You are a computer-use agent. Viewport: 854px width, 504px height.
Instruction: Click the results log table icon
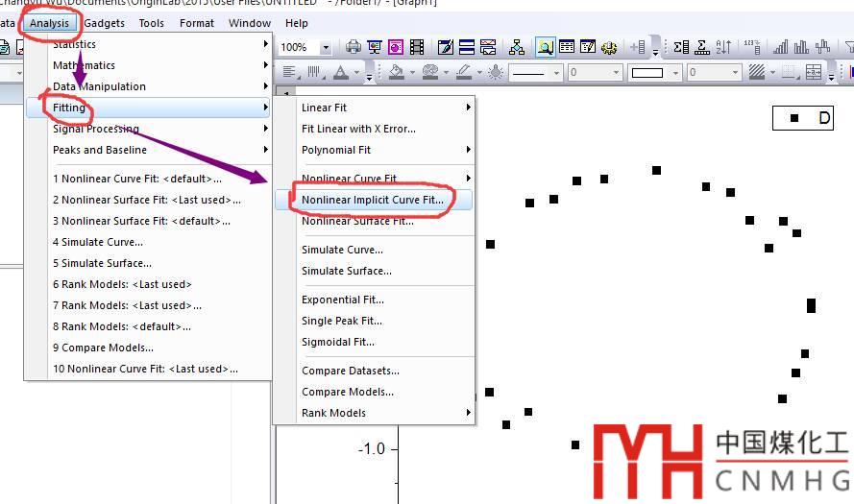(x=567, y=47)
